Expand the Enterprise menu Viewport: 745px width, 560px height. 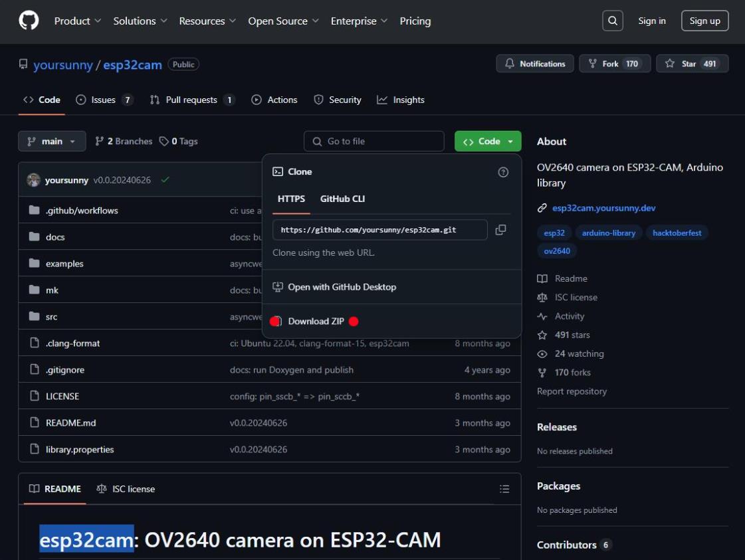pos(359,21)
